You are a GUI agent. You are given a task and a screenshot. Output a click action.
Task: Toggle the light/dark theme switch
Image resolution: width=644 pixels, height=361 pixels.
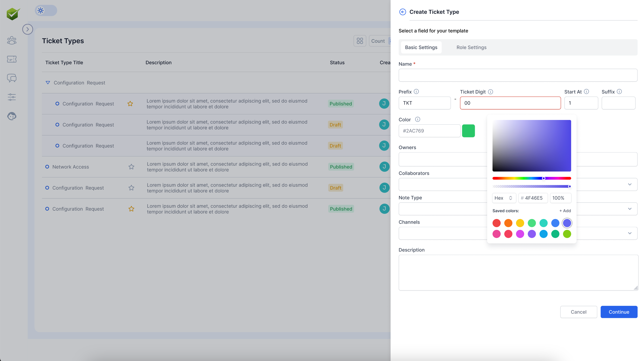pos(46,10)
